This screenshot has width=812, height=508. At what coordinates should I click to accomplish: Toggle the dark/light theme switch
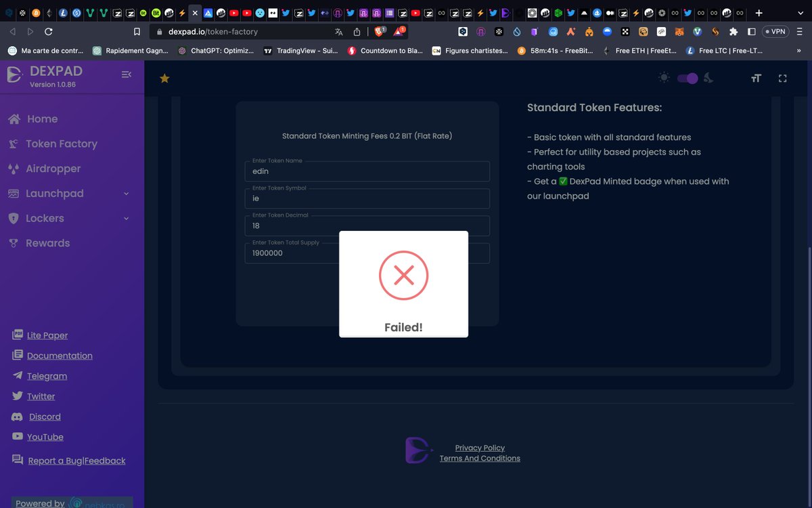point(687,79)
